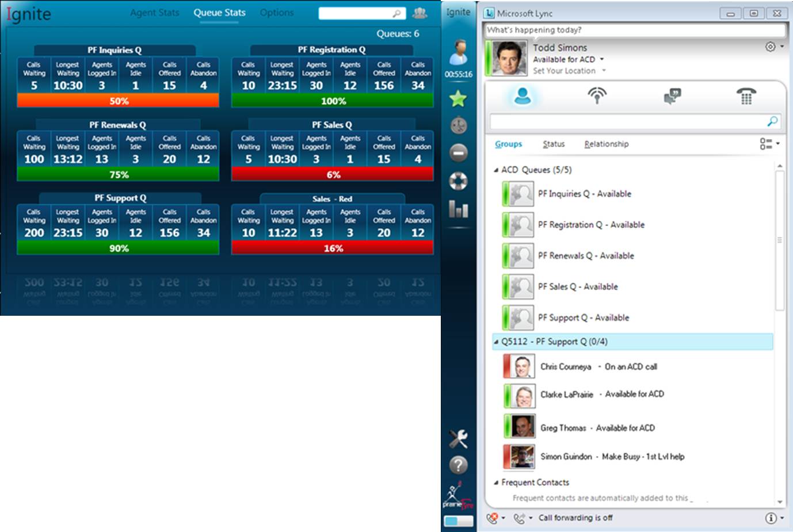Click the magnifier in Ignite search box
The height and width of the screenshot is (532, 793).
pyautogui.click(x=396, y=13)
